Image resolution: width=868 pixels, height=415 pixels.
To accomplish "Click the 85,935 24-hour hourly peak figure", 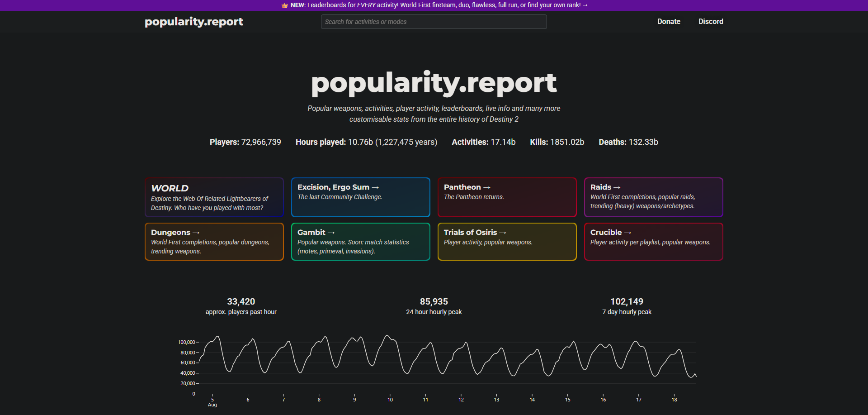I will tap(434, 301).
